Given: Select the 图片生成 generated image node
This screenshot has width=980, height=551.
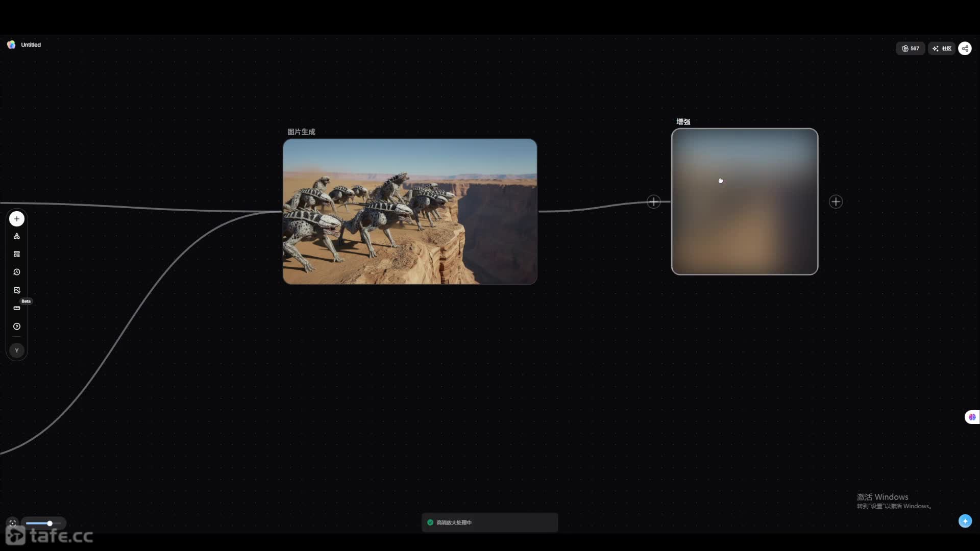Looking at the screenshot, I should pos(410,212).
